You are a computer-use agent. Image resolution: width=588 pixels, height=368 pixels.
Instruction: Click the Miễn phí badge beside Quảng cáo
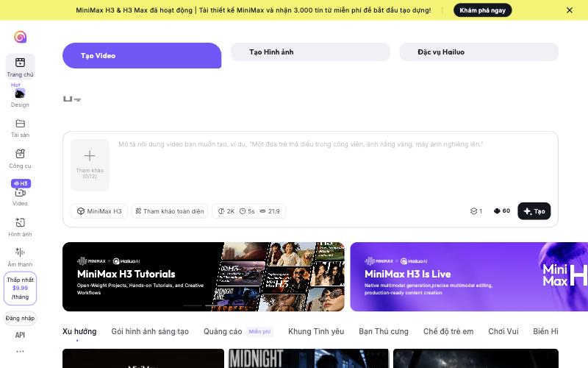(259, 332)
